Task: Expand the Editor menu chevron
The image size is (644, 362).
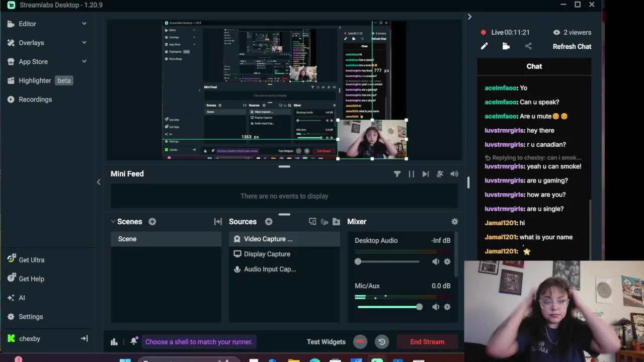Action: [84, 24]
